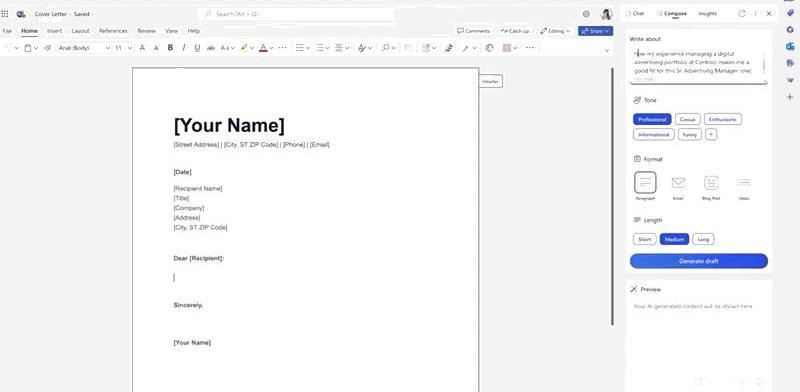Open the Editing mode dropdown
Viewport: 800px width, 392px height.
[555, 31]
